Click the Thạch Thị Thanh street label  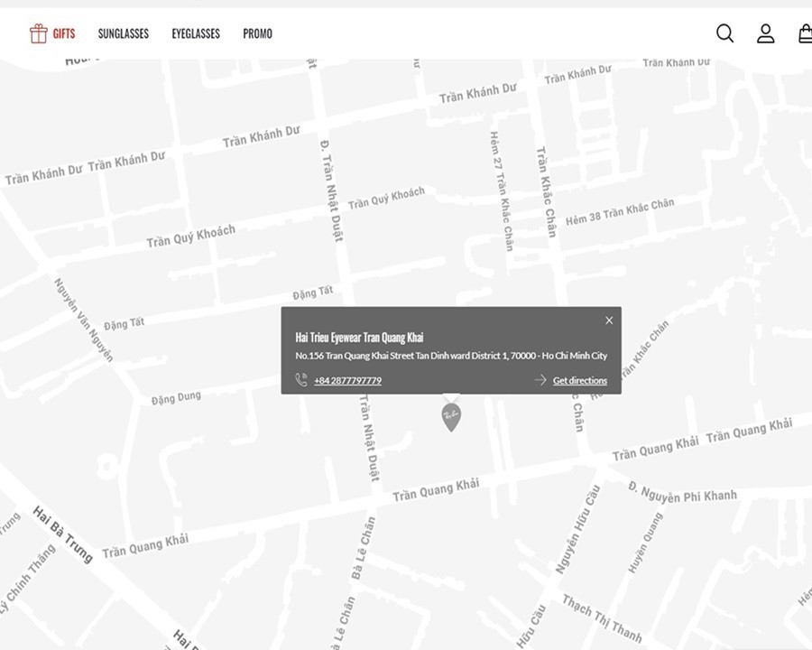[602, 618]
